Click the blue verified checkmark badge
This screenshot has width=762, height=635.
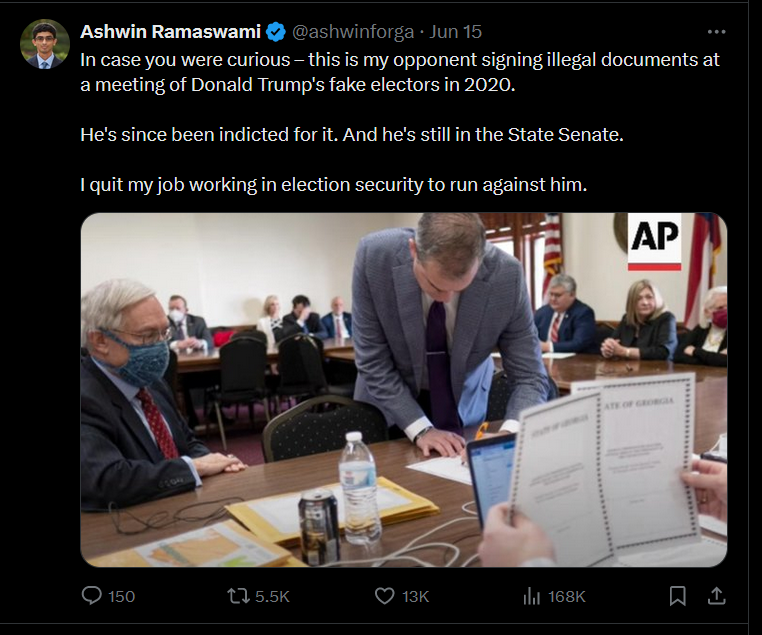(x=277, y=31)
